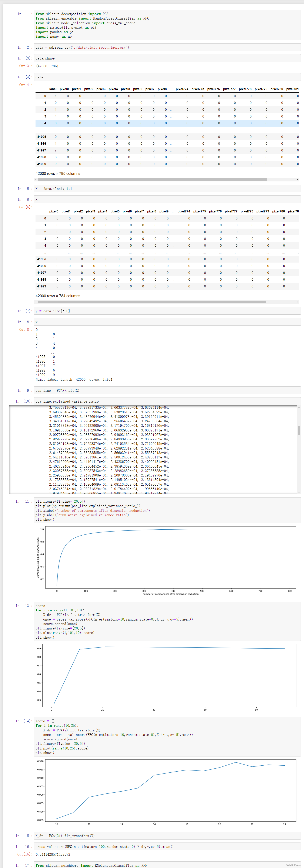304x868 pixels.
Task: Click the '42000 rows × 784 columns' caption
Action: (x=58, y=296)
